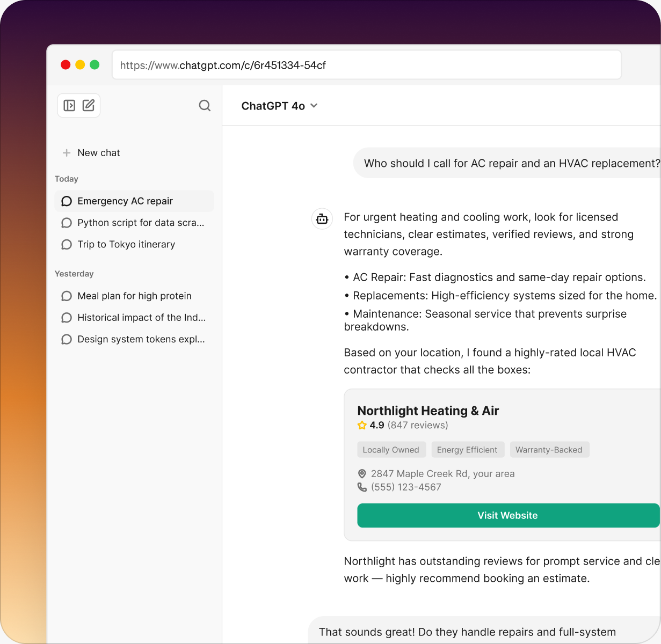This screenshot has height=644, width=661.
Task: Click the AC Repair bullet point text
Action: click(x=495, y=277)
